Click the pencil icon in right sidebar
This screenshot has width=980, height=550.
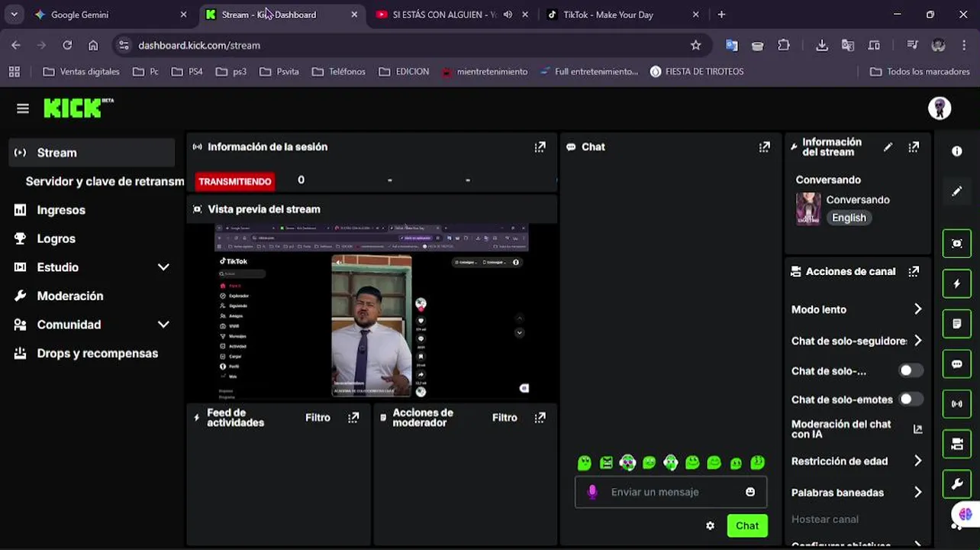pyautogui.click(x=957, y=191)
